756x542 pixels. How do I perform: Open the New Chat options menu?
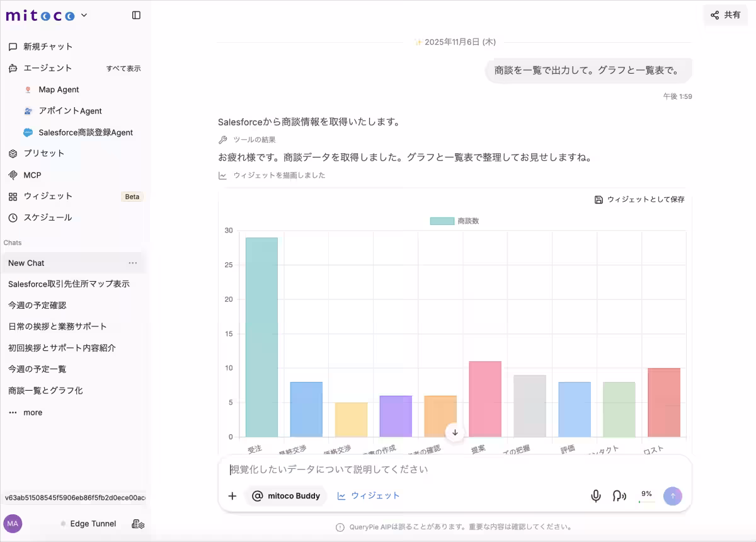coord(132,263)
